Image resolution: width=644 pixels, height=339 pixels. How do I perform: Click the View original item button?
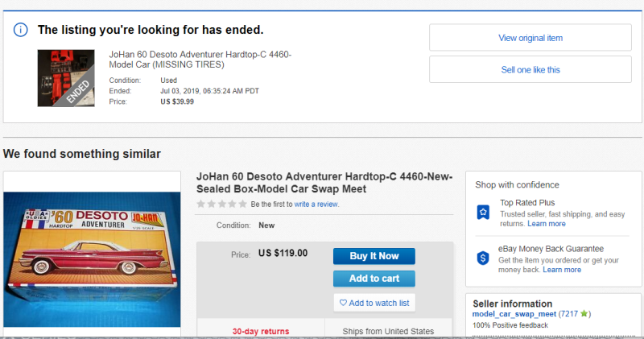(x=530, y=38)
